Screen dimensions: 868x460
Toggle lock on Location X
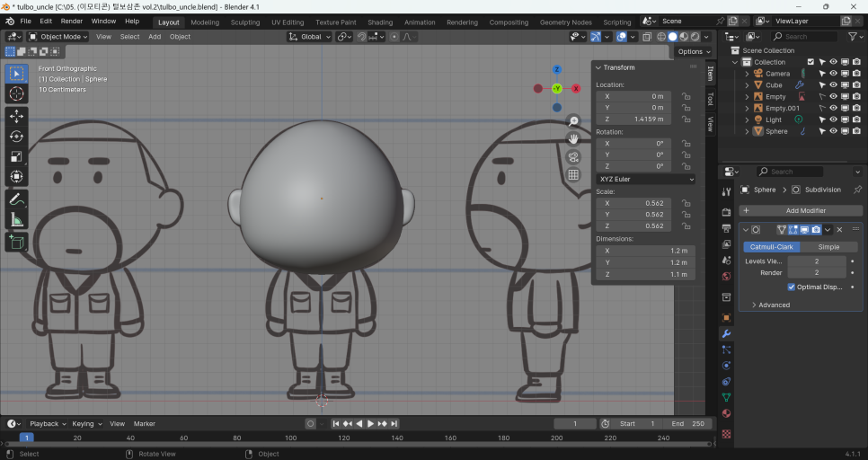[x=686, y=96]
